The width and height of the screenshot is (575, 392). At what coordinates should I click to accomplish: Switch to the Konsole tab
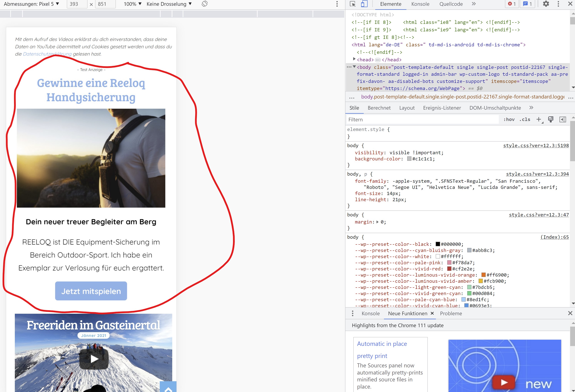pyautogui.click(x=420, y=4)
